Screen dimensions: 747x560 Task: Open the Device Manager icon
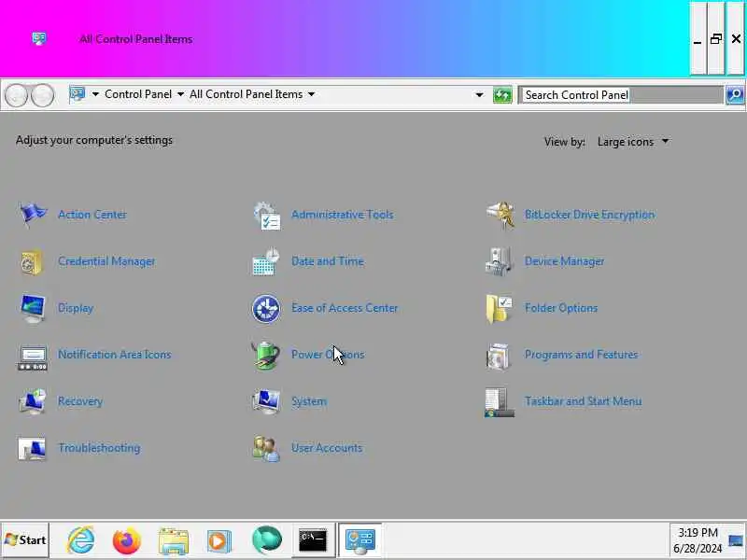pyautogui.click(x=498, y=261)
